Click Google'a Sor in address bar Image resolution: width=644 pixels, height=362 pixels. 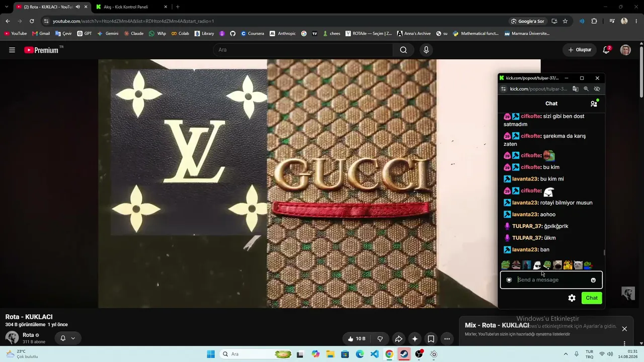pos(528,21)
